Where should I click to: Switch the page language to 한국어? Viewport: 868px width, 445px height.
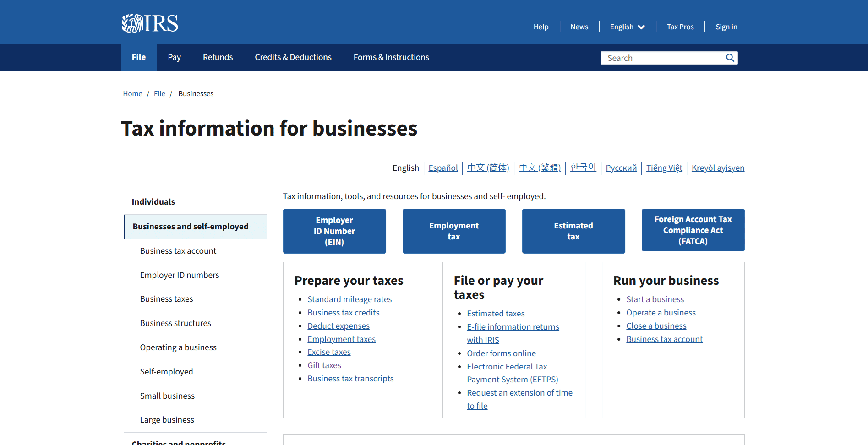[x=583, y=168]
